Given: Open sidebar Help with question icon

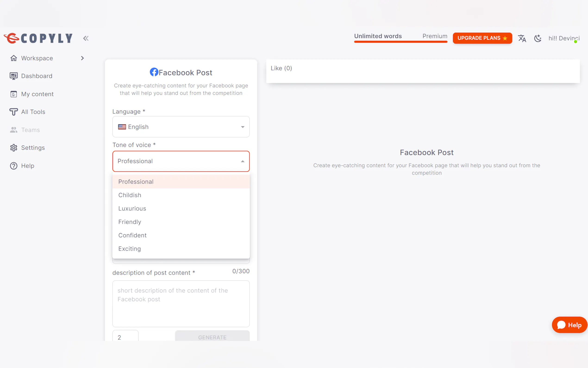Looking at the screenshot, I should [x=28, y=166].
